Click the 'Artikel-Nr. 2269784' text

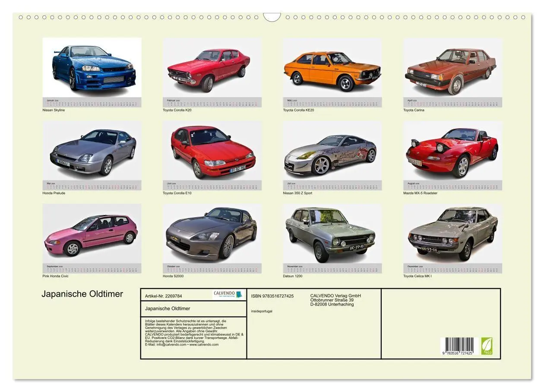point(164,296)
